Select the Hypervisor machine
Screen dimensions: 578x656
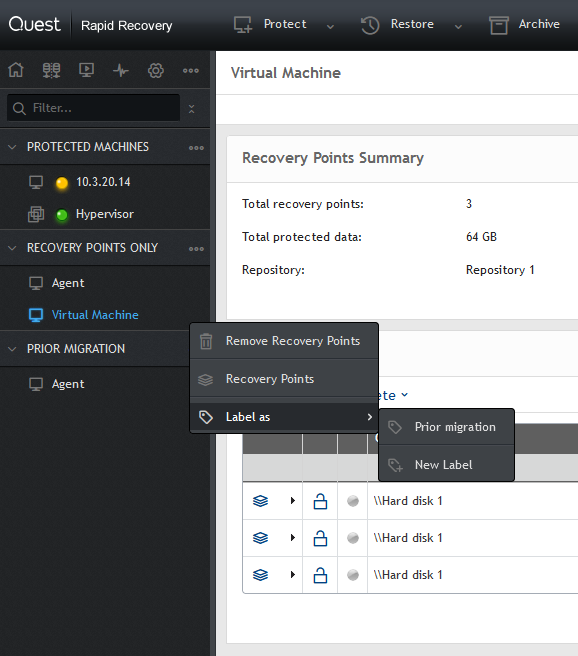[105, 214]
